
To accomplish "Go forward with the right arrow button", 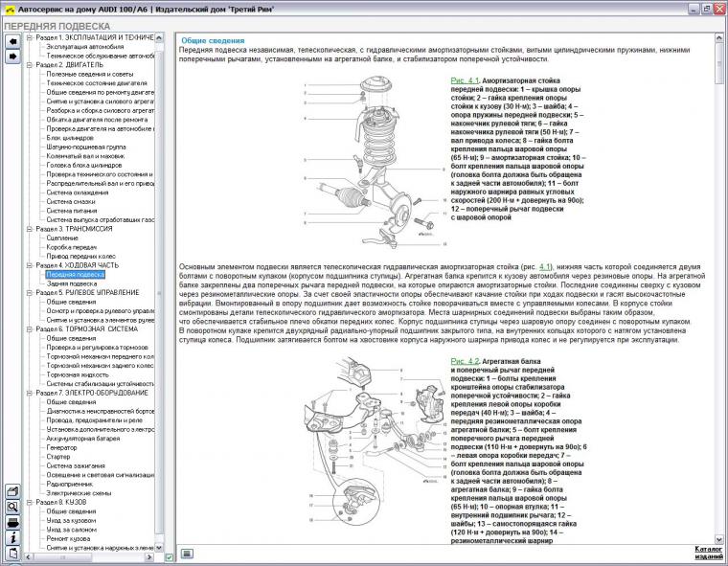I will [12, 57].
